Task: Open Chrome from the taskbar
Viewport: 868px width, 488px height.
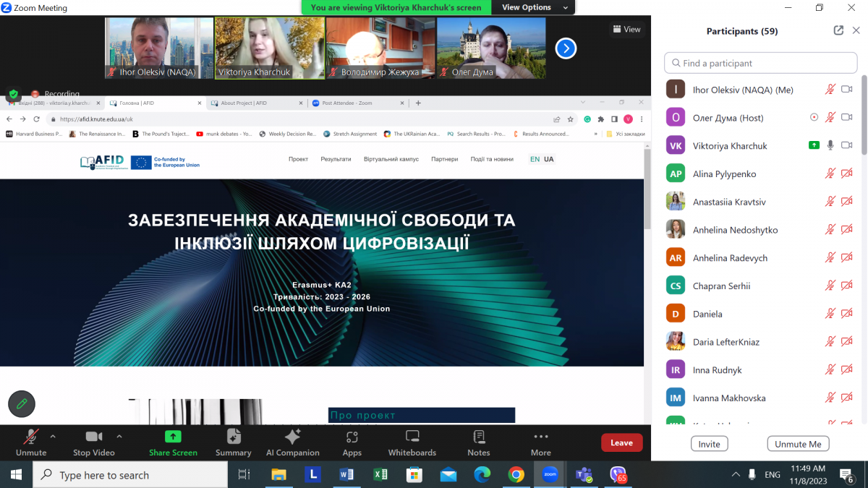Action: point(515,475)
